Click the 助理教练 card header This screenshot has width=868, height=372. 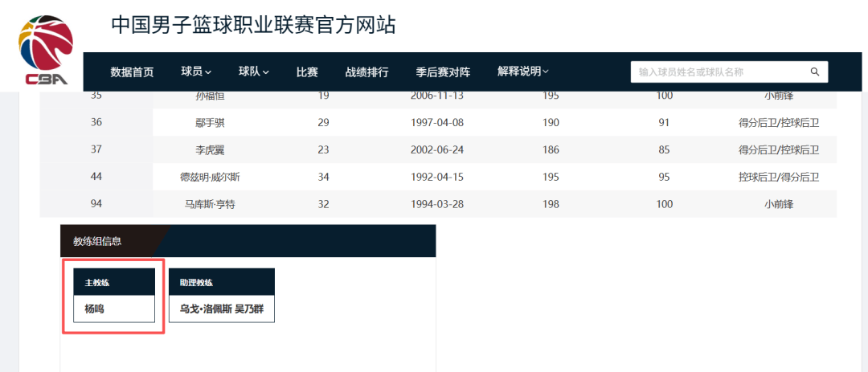221,282
